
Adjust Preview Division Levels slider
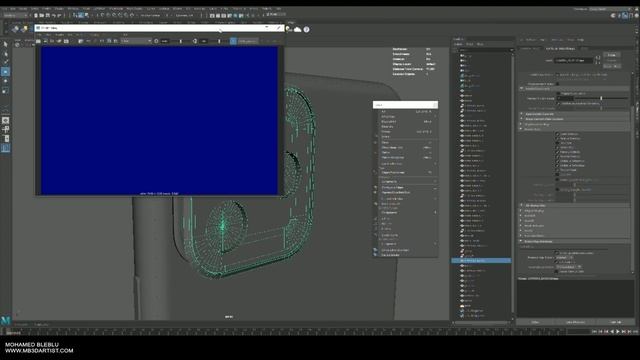[x=601, y=98]
